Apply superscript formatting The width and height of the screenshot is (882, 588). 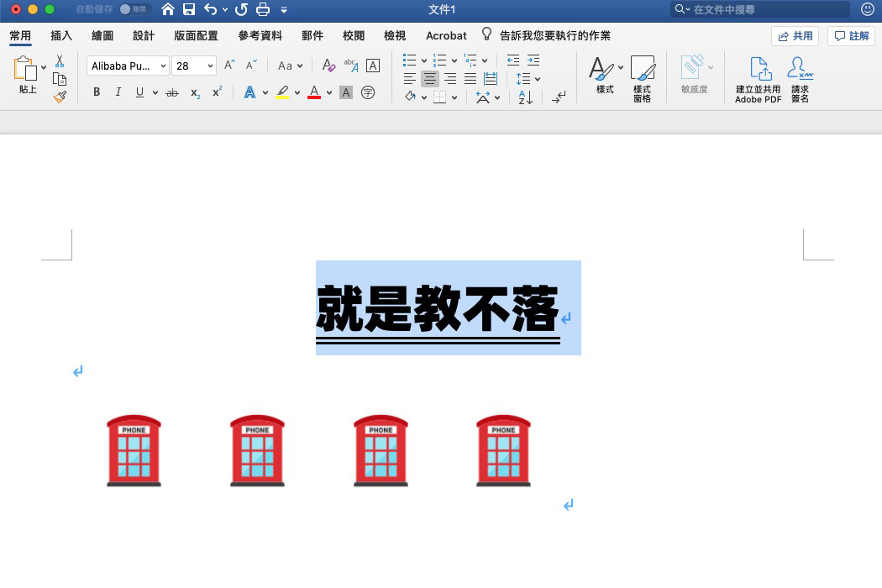tap(216, 92)
